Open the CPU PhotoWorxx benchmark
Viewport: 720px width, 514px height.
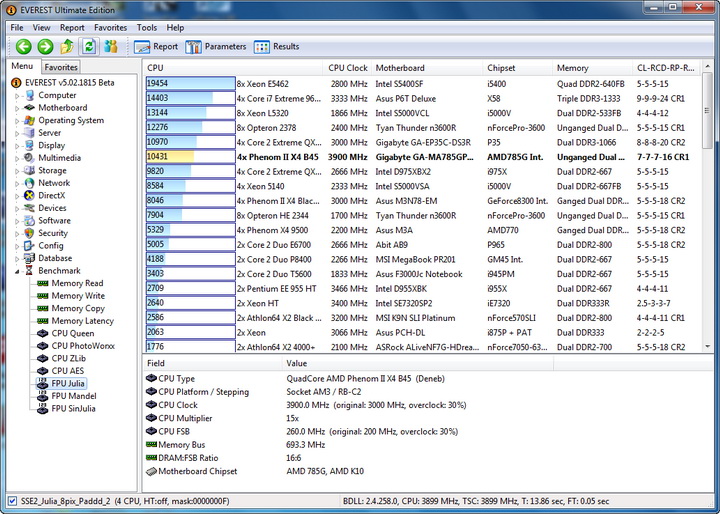83,345
